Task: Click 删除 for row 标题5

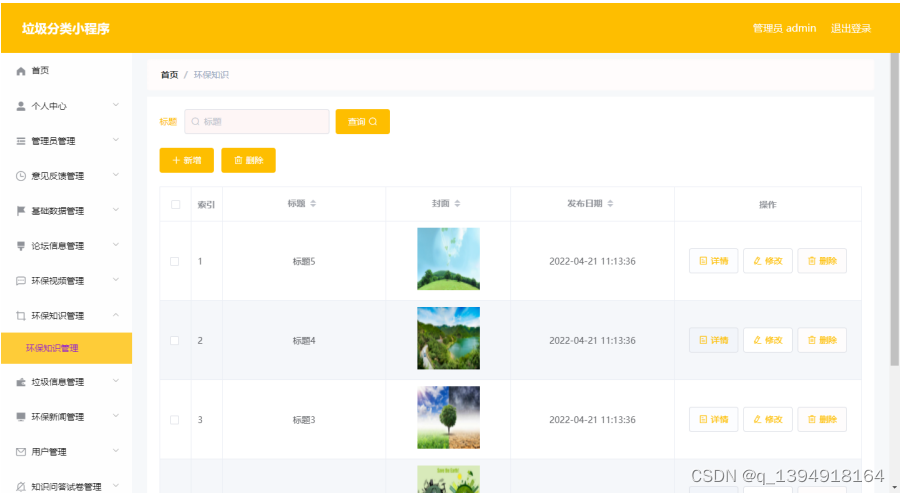Action: tap(822, 261)
